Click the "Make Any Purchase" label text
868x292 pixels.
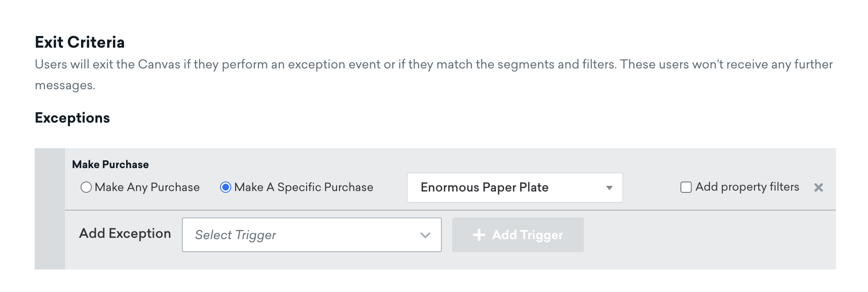point(147,187)
